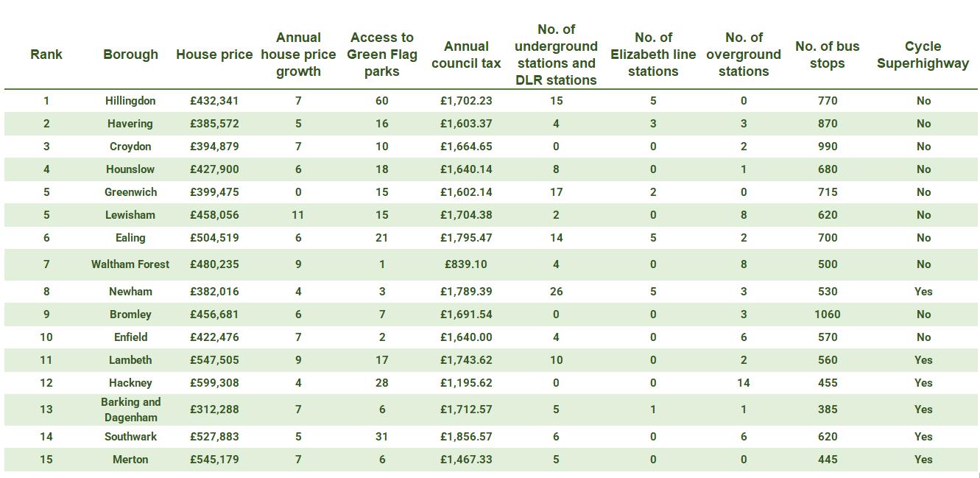The height and width of the screenshot is (478, 980).
Task: Click the Barking and Dagenham cell
Action: (x=130, y=410)
